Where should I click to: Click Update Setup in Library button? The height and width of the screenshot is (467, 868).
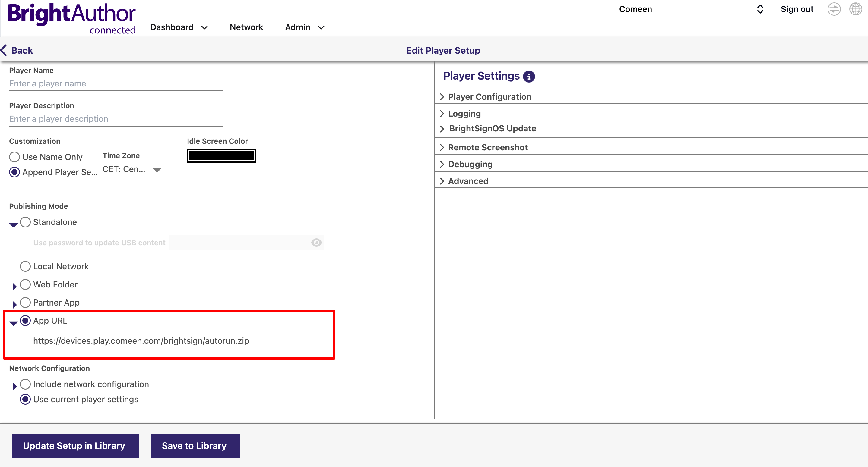pyautogui.click(x=75, y=445)
